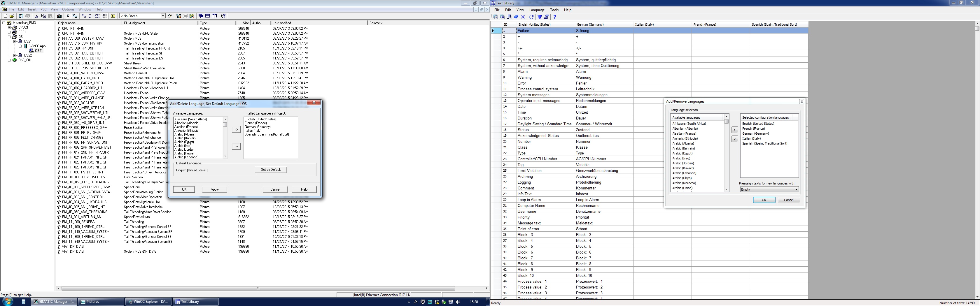Open the Language menu in Text Library
Viewport: 980px width, 306px height.
537,10
